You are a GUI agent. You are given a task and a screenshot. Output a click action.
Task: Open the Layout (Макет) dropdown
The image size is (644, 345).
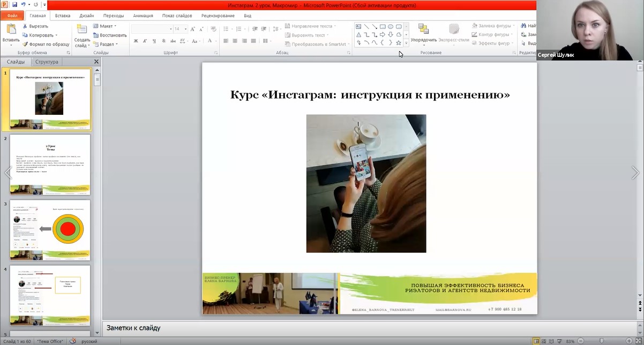tap(105, 26)
